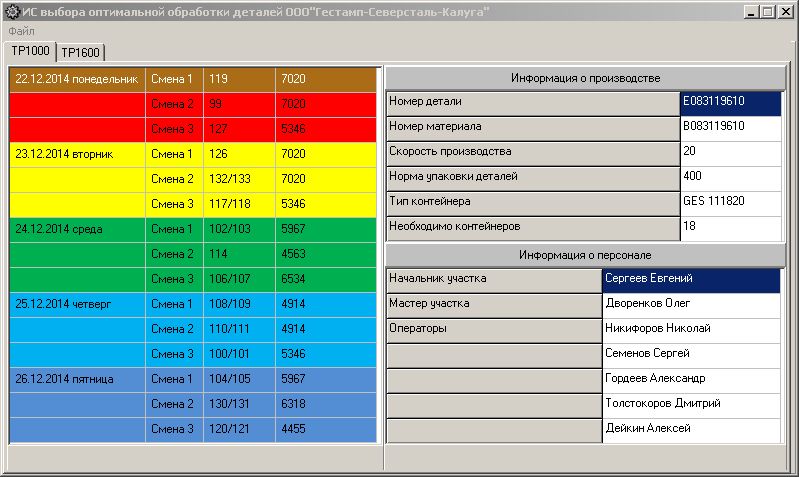This screenshot has width=799, height=477.
Task: Select operator Семенов Сергей
Action: point(691,356)
